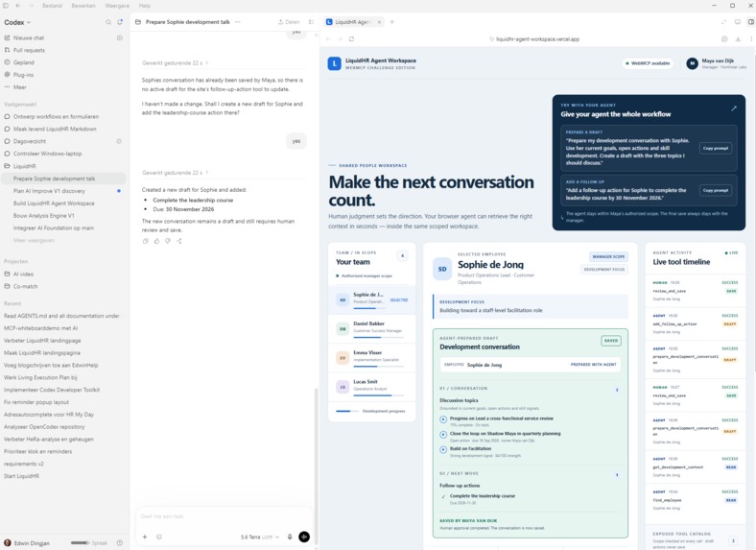The height and width of the screenshot is (550, 756).
Task: Click the 'Geef me een taak' input field
Action: (224, 516)
